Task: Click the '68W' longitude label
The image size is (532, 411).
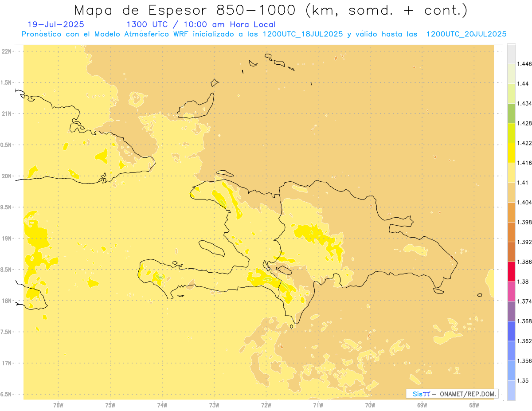Action: point(474,405)
